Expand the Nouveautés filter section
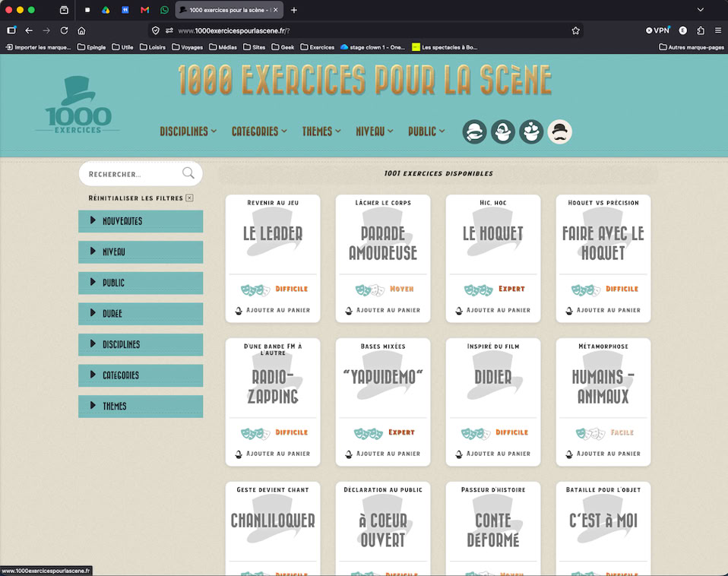This screenshot has width=728, height=576. (141, 221)
